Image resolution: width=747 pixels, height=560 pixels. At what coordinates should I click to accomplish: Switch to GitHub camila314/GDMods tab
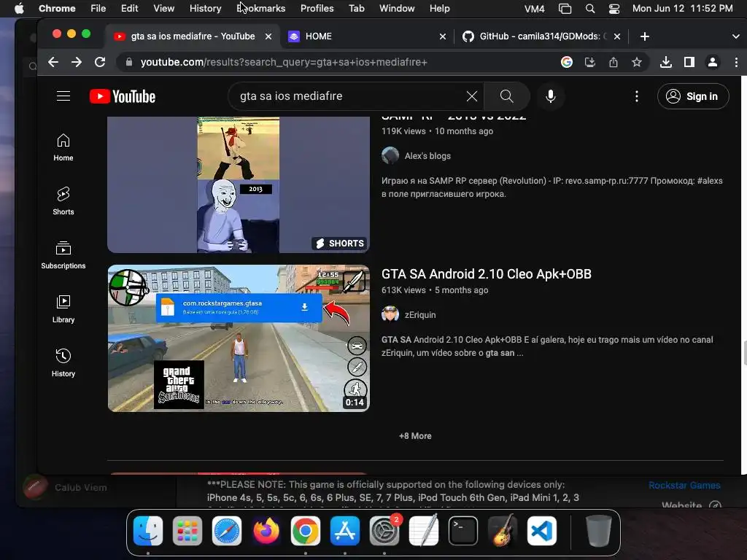542,36
